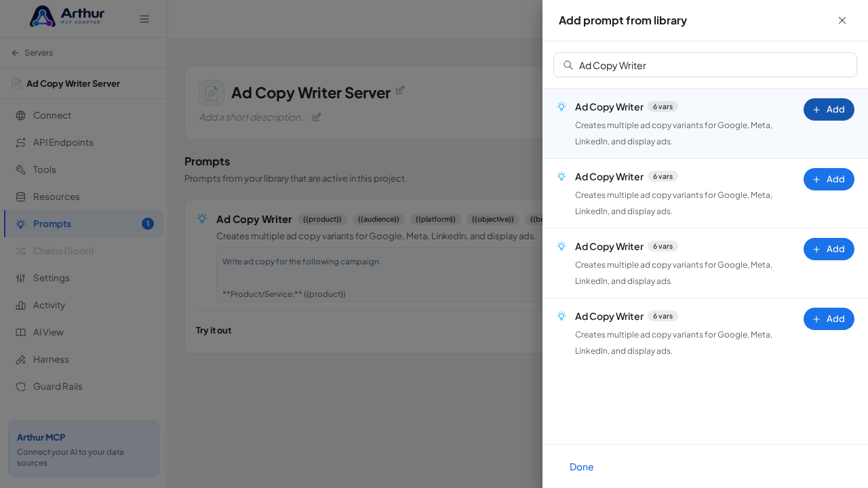Viewport: 868px width, 488px height.
Task: Open the Harness section
Action: pyautogui.click(x=83, y=359)
